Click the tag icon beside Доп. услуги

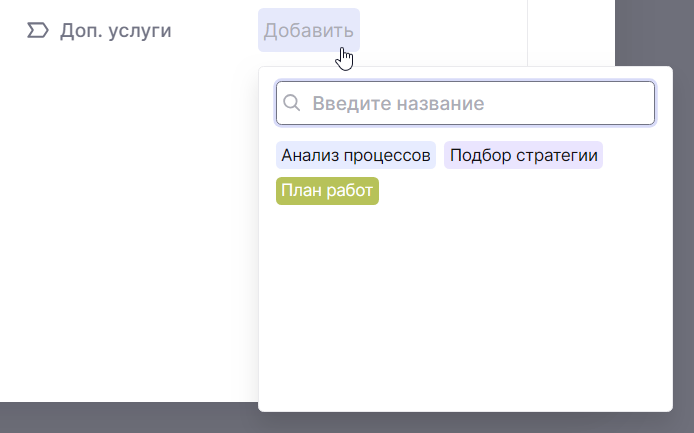37,31
